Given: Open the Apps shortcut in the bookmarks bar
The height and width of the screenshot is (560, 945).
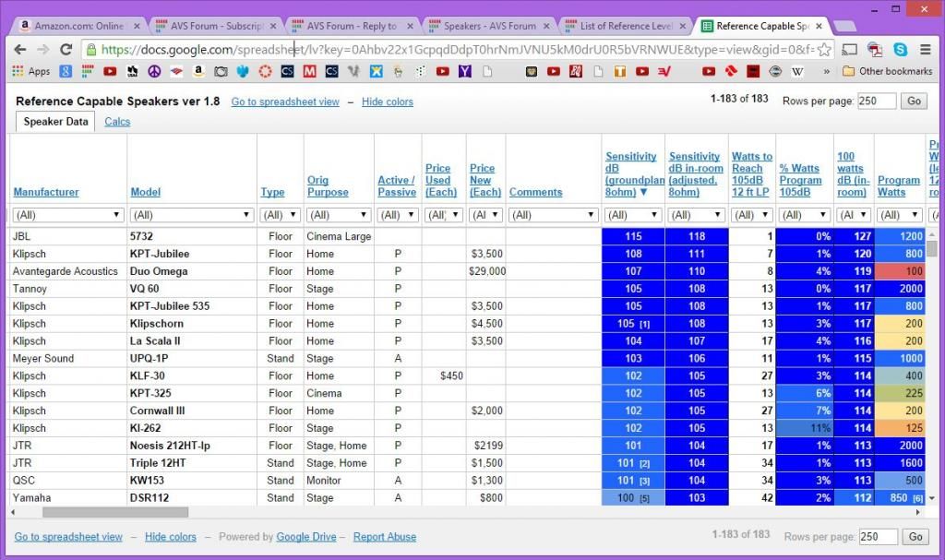Looking at the screenshot, I should click(x=31, y=71).
